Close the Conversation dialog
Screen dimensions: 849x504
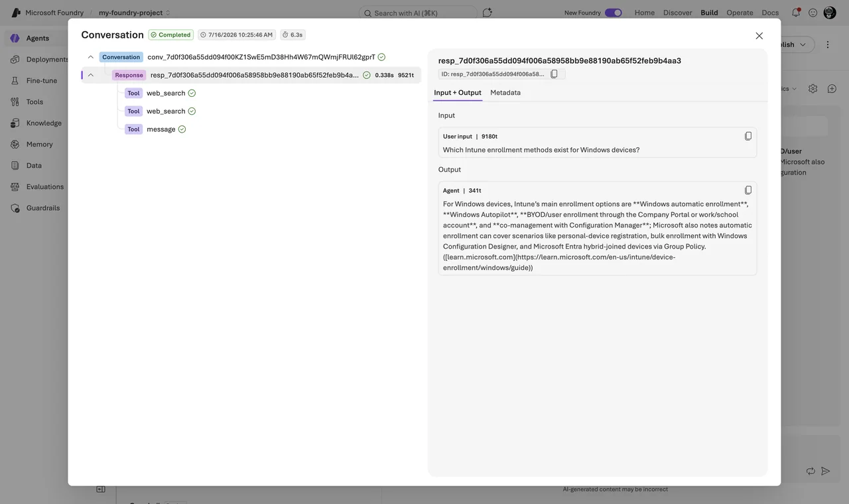tap(759, 36)
